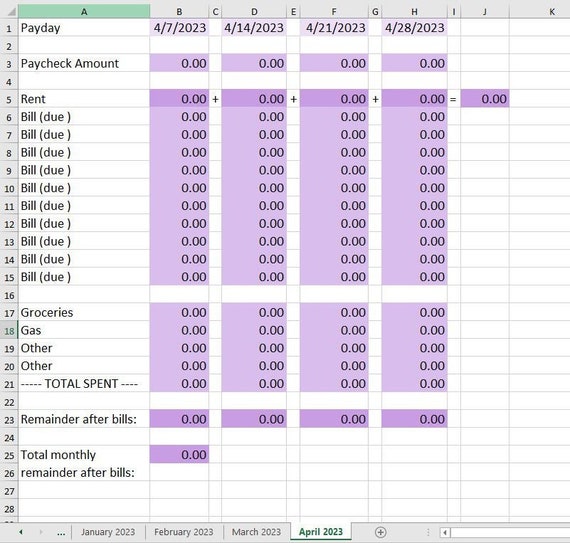Click the 4/7/2023 payday cell

point(179,28)
